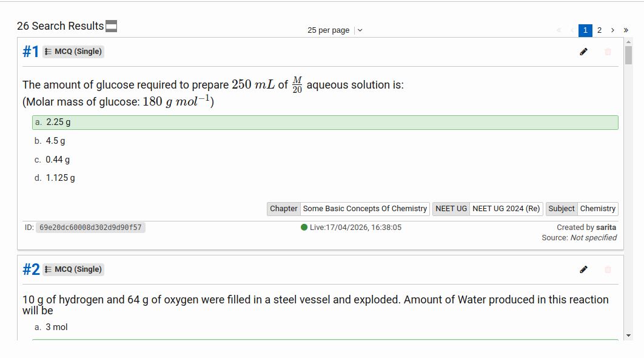The height and width of the screenshot is (358, 644).
Task: Click the NEET UG 2024 (Re) exam tag
Action: [506, 209]
